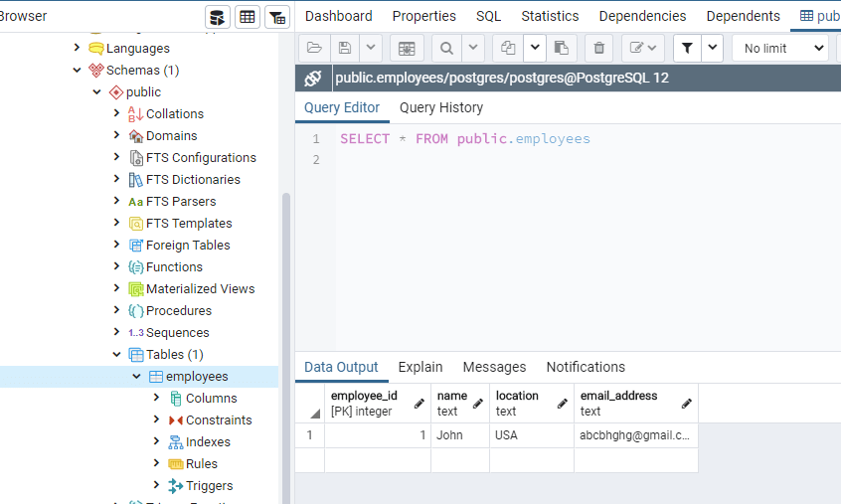This screenshot has width=841, height=504.
Task: Open the Statistics tab
Action: [550, 16]
